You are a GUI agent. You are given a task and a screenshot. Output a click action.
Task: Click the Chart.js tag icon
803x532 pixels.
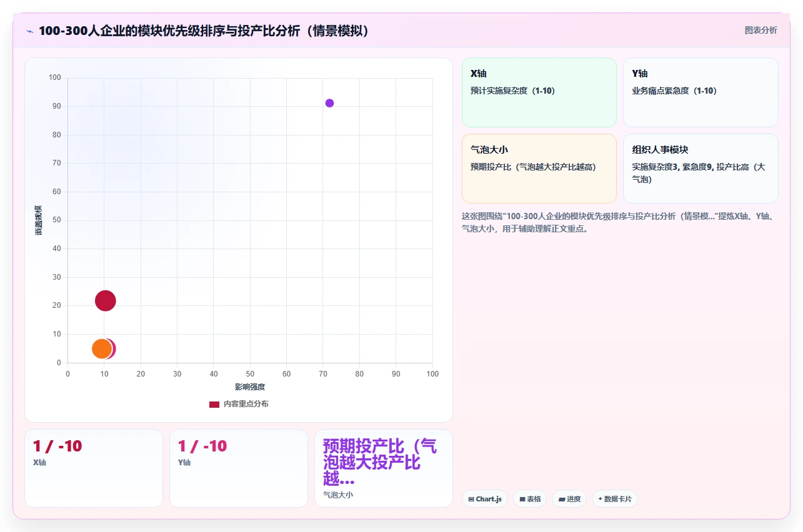point(471,499)
